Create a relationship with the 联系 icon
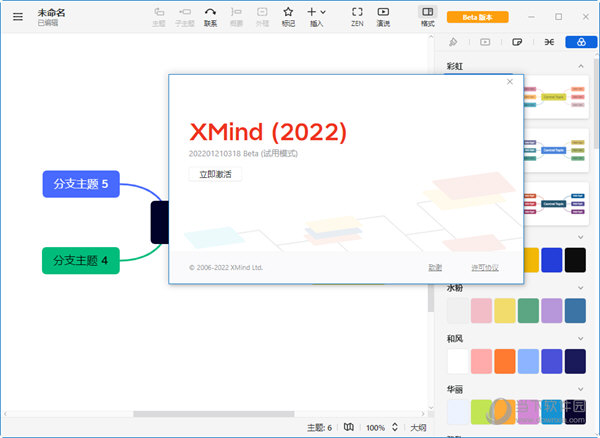Image resolution: width=600 pixels, height=438 pixels. tap(210, 17)
